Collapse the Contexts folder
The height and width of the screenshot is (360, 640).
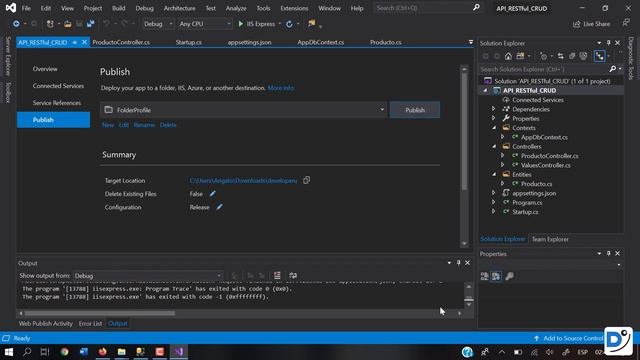pyautogui.click(x=494, y=128)
